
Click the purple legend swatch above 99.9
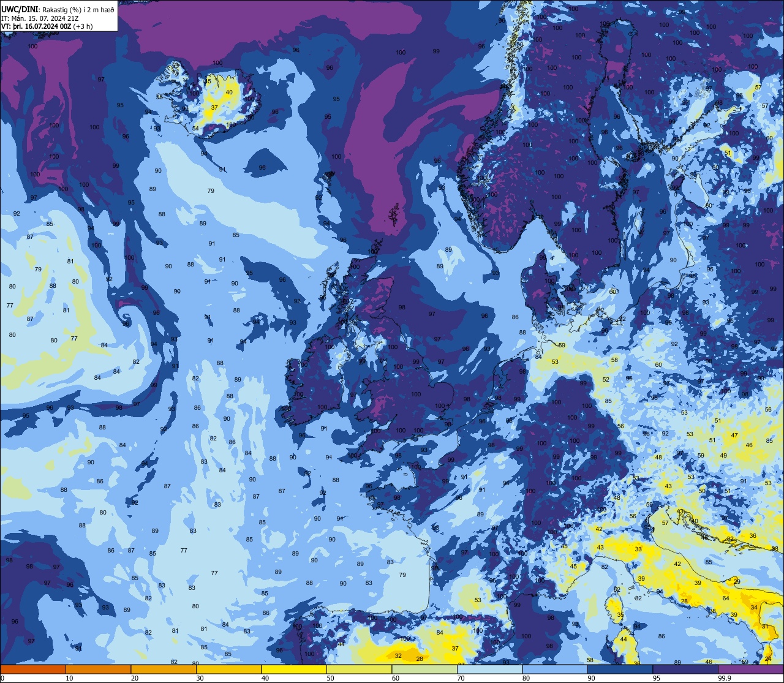coord(750,670)
